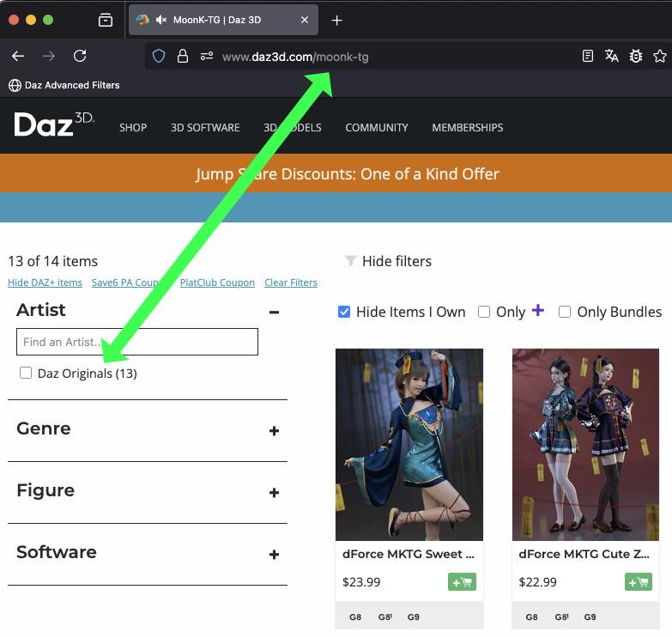Enable the Only Daz+ checkbox
The image size is (672, 638).
[484, 312]
